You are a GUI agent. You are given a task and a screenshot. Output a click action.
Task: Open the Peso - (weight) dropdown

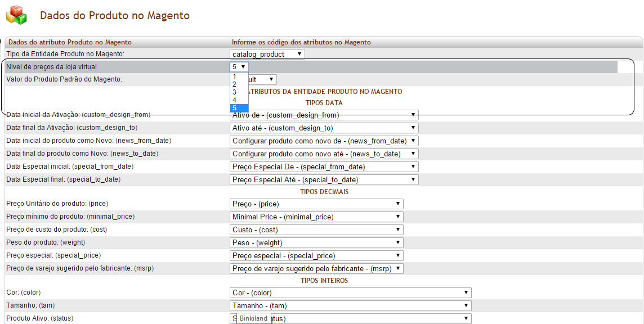click(316, 242)
